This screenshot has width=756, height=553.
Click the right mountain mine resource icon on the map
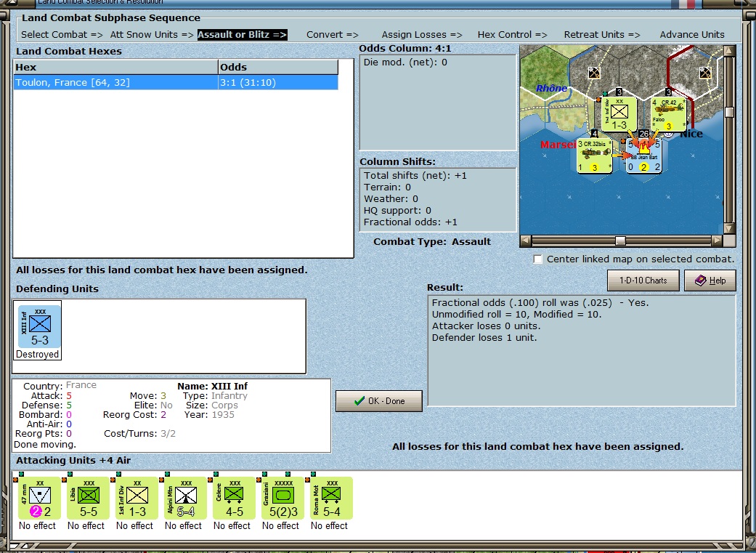point(705,73)
